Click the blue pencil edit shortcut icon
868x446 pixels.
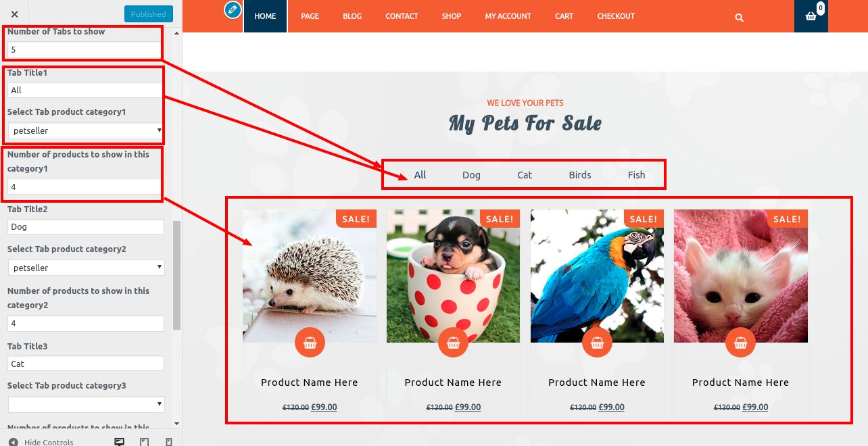[233, 9]
